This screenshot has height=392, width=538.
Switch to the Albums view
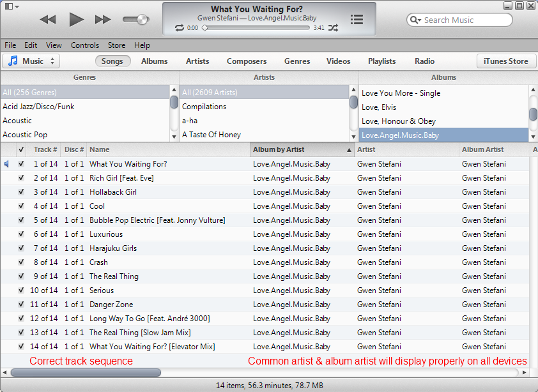click(155, 61)
